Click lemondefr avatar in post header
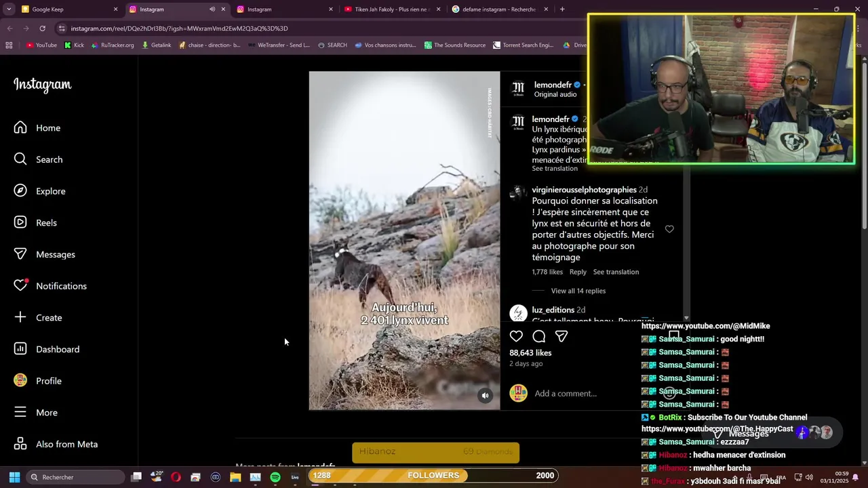 [518, 89]
